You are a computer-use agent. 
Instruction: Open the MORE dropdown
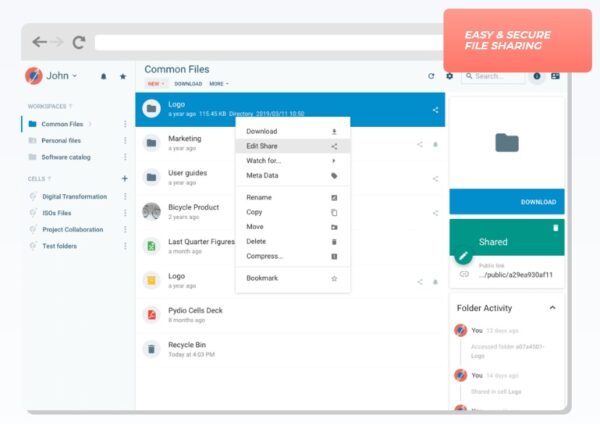[218, 83]
